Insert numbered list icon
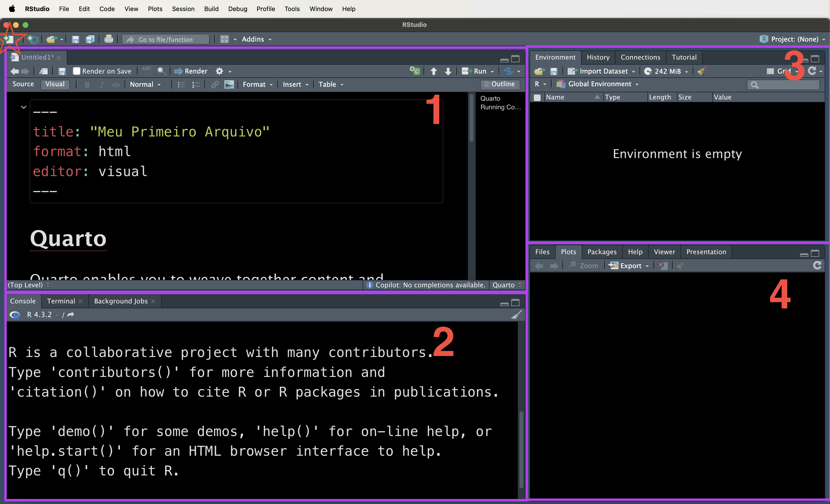This screenshot has height=504, width=830. pos(196,85)
